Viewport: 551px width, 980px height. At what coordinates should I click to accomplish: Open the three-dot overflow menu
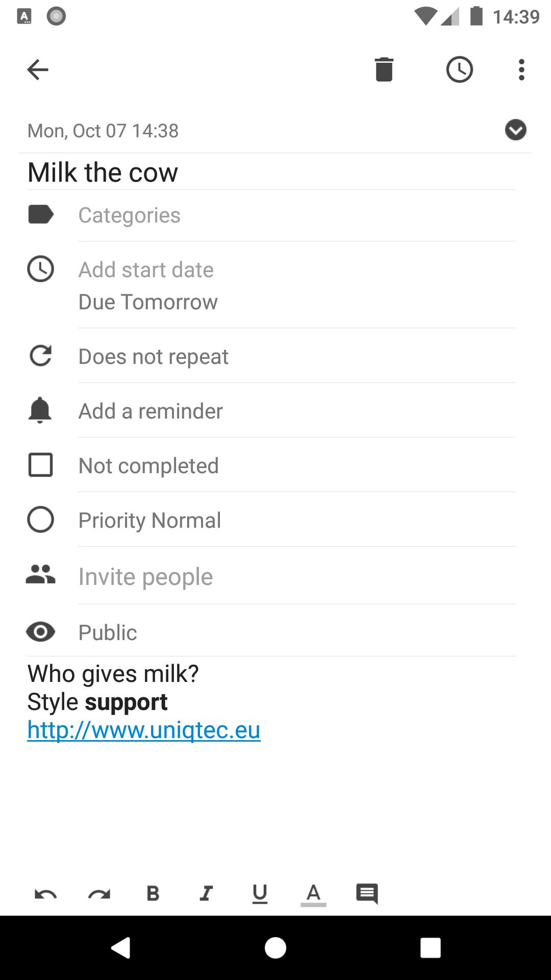(521, 69)
